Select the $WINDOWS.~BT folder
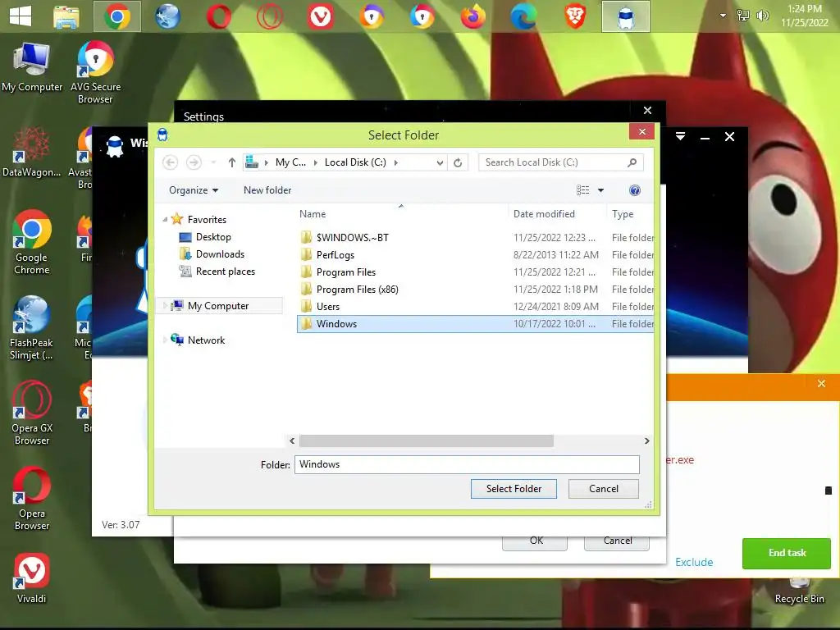The height and width of the screenshot is (630, 840). (475, 237)
